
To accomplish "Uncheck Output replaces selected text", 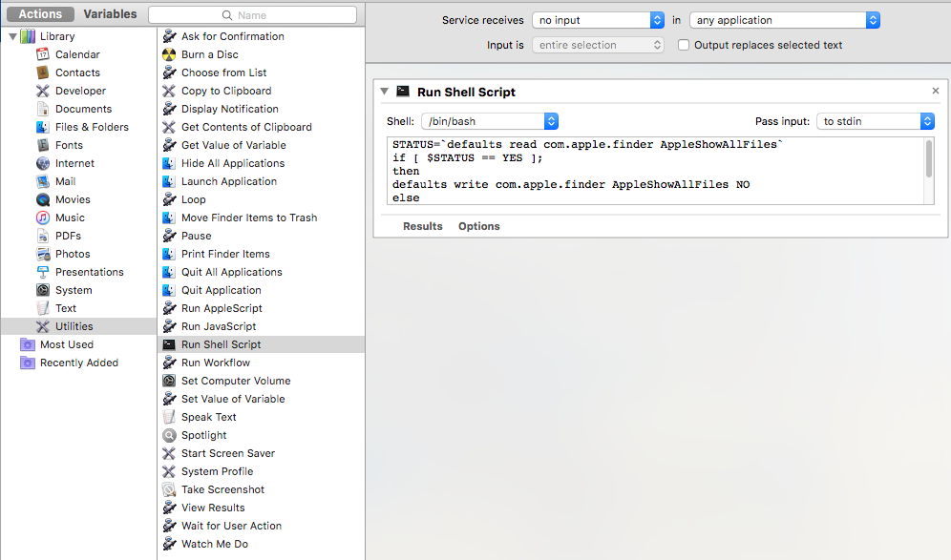I will 683,44.
